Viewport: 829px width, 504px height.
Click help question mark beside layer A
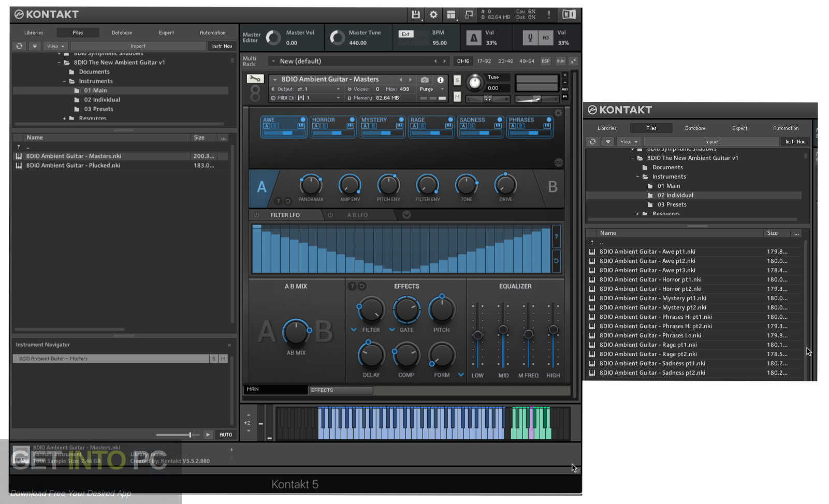(278, 201)
